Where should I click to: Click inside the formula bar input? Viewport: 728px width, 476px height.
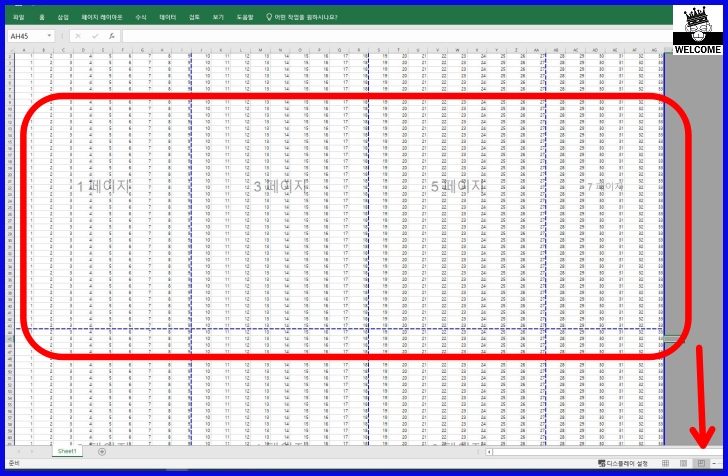coord(397,36)
